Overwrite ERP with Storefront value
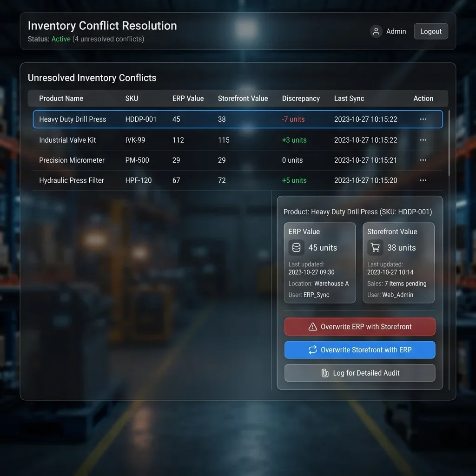 coord(360,327)
